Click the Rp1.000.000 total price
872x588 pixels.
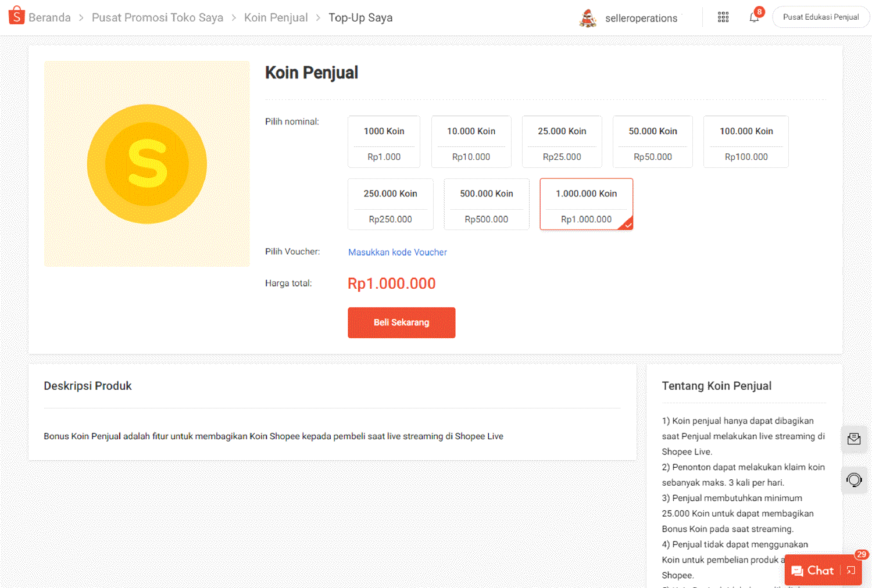tap(392, 284)
